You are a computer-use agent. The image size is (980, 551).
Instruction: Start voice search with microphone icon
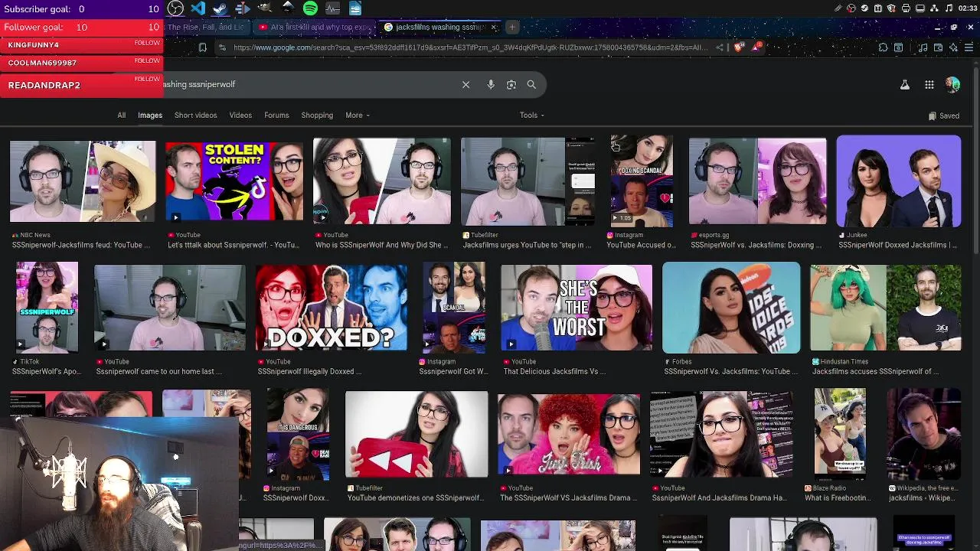coord(491,85)
